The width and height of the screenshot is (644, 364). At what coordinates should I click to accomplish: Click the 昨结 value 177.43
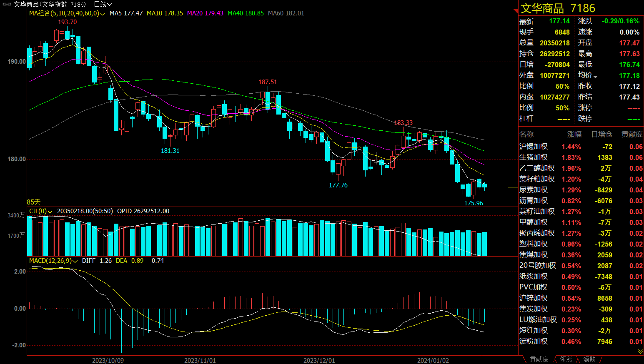tap(629, 97)
